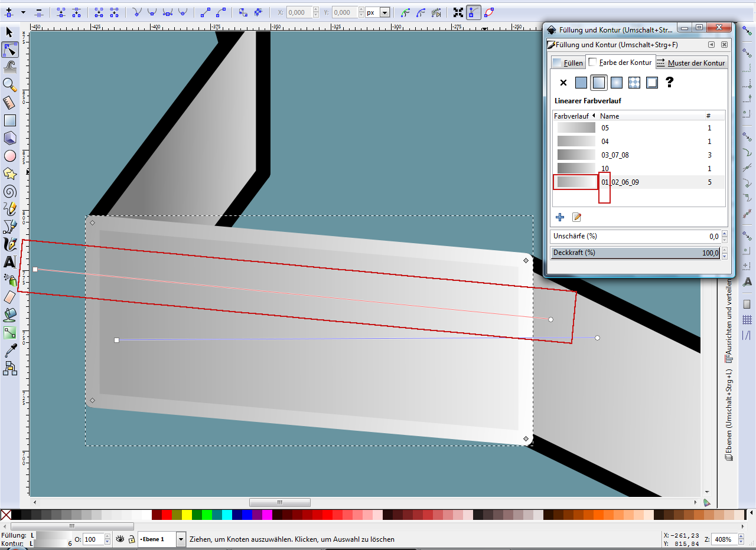Open the Muster der Kontur tab
This screenshot has height=550, width=756.
tap(690, 63)
